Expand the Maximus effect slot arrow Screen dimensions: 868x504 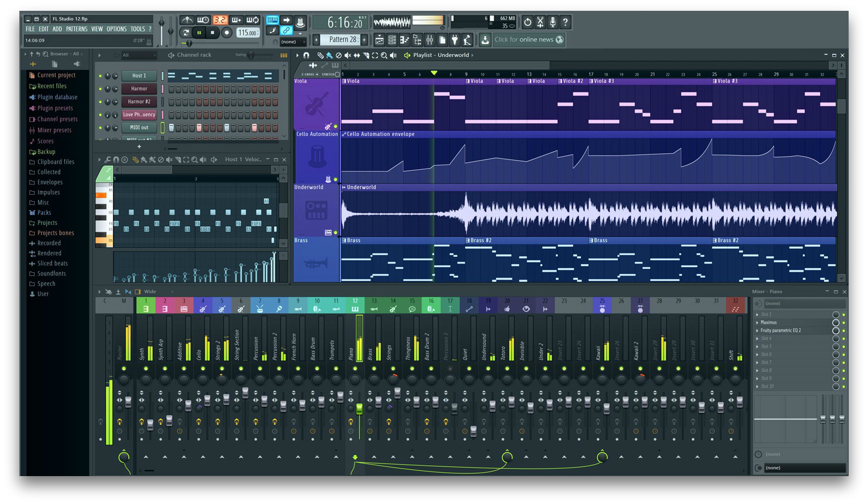[x=757, y=322]
